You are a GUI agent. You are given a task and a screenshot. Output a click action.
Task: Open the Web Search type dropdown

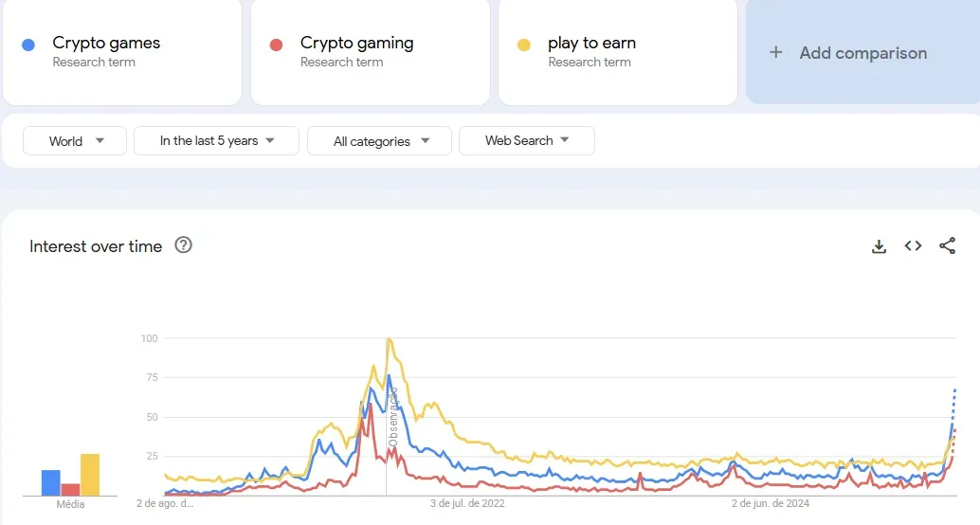(527, 140)
